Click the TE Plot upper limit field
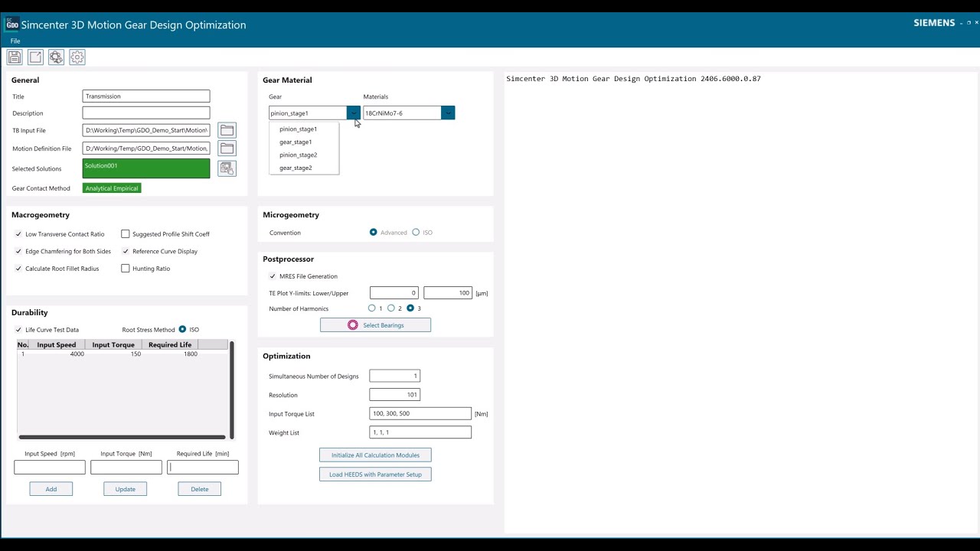The width and height of the screenshot is (980, 551). pos(448,293)
